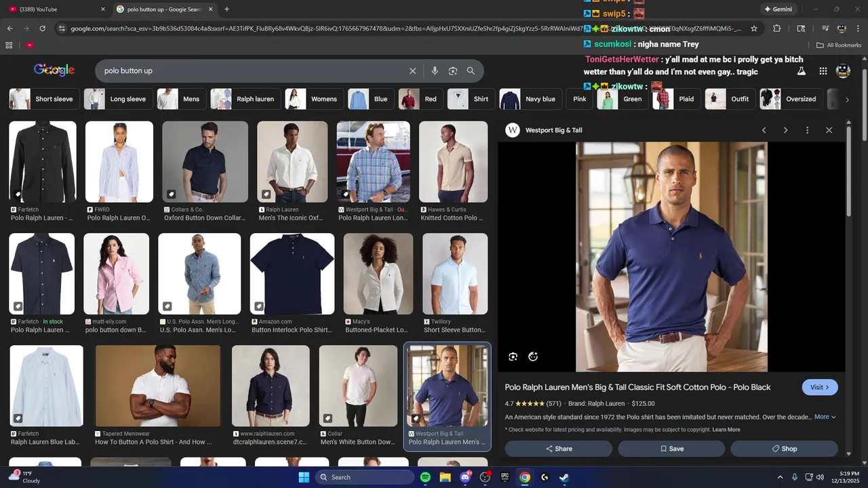Select the polo button up Google Search tab
Viewport: 868px width, 488px height.
[x=164, y=9]
